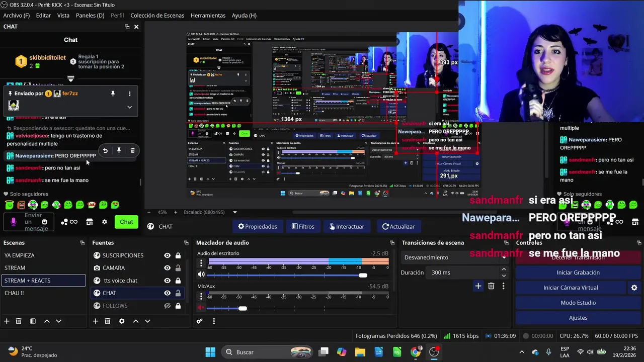The width and height of the screenshot is (644, 362).
Task: Delete selected source with Fuentes trash icon
Action: click(x=107, y=321)
